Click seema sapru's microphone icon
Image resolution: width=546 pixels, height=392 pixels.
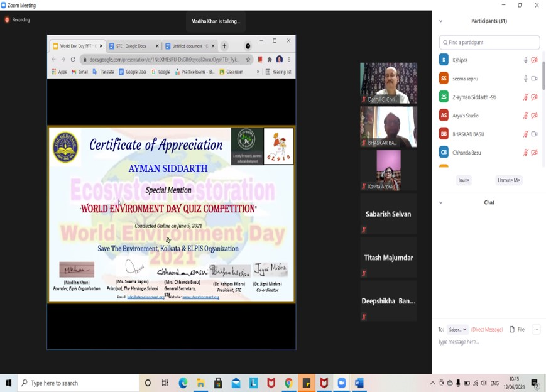(525, 79)
